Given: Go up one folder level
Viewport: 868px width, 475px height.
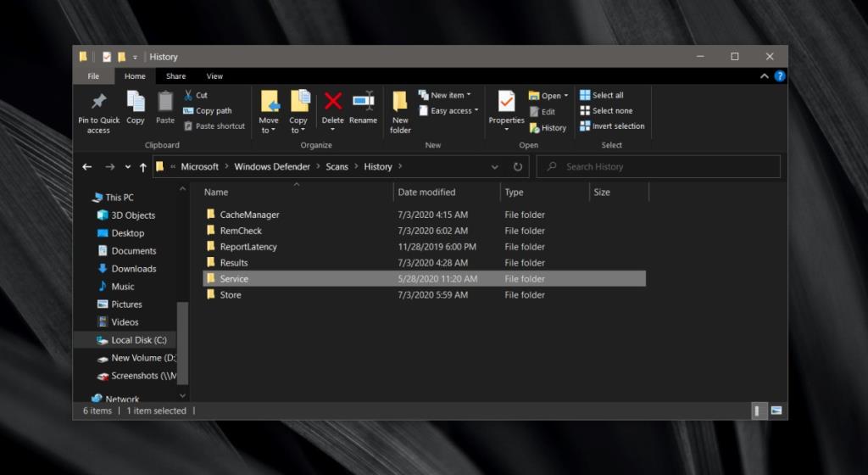Looking at the screenshot, I should (143, 166).
